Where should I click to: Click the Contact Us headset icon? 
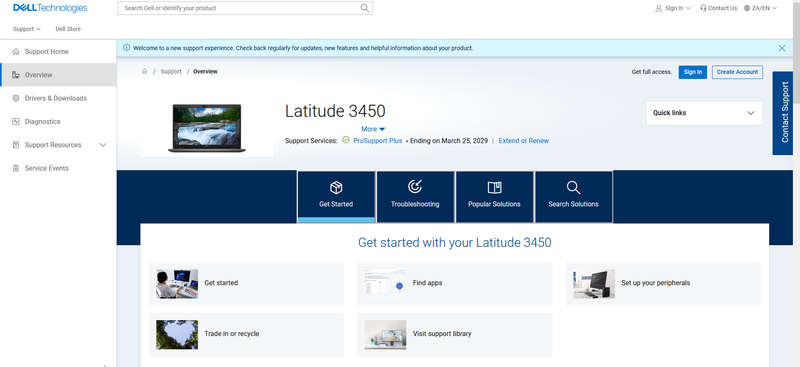pos(703,8)
